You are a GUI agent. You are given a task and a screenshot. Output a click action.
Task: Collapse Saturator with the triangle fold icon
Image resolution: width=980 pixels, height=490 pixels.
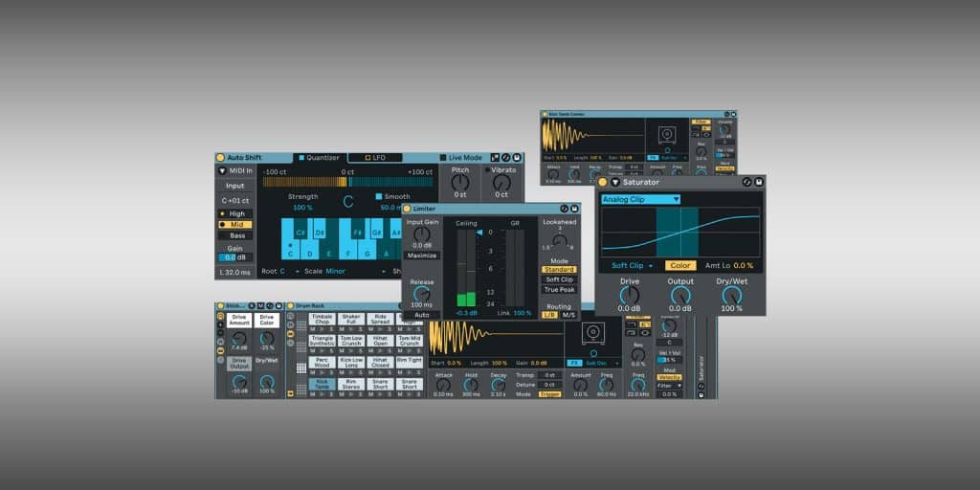(615, 182)
